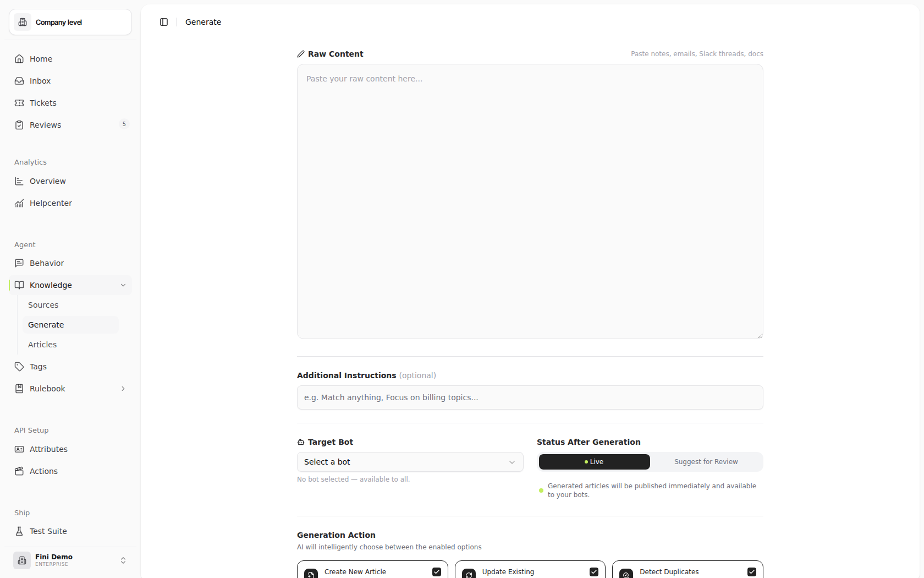The width and height of the screenshot is (924, 578).
Task: Click the Behavior message icon
Action: (19, 263)
